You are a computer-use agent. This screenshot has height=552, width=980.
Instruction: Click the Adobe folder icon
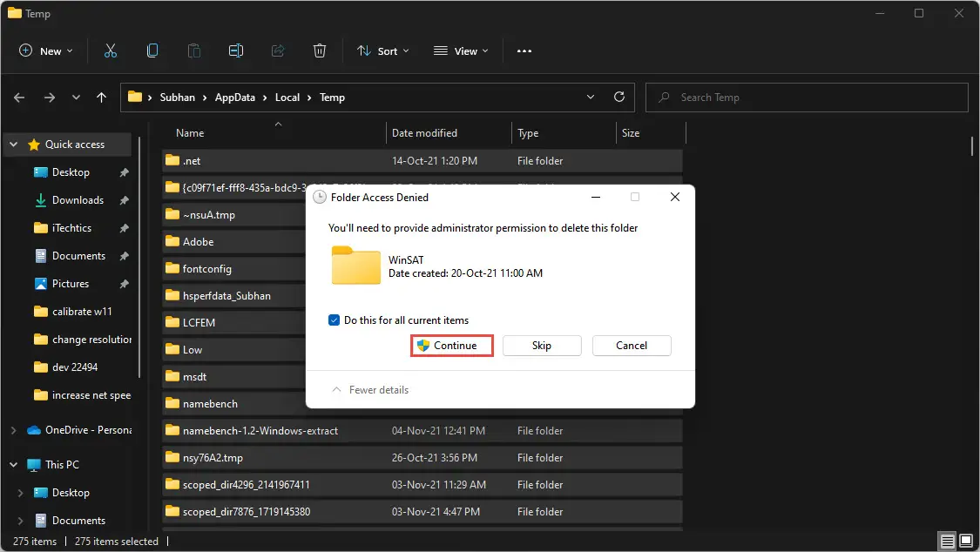click(172, 241)
